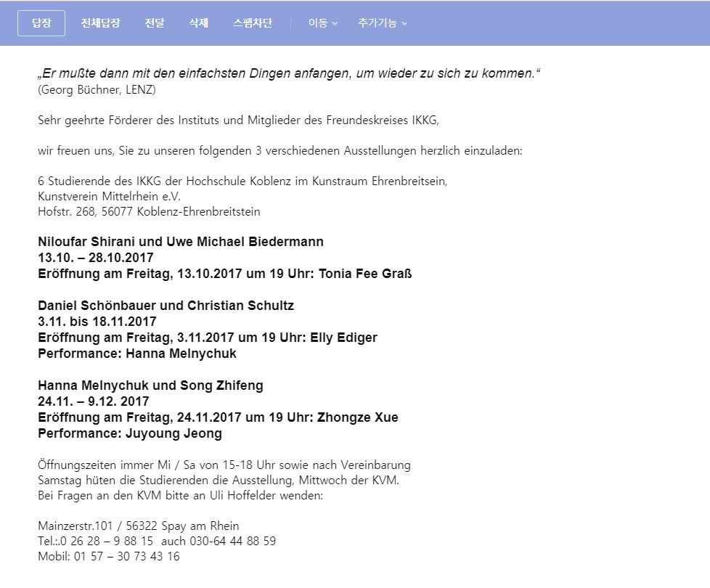Click the line 'Samstag hüten die Studierenden die Ausstellung'
This screenshot has height=588, width=710.
(219, 481)
